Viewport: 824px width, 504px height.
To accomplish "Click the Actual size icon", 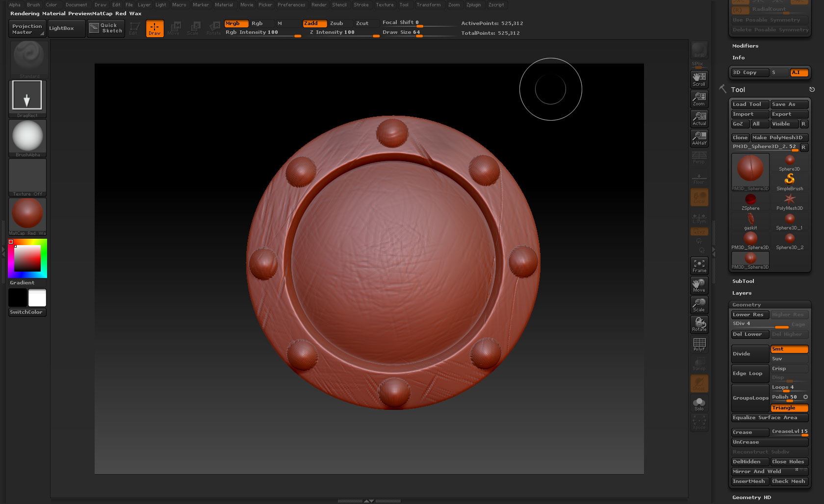I will coord(699,118).
